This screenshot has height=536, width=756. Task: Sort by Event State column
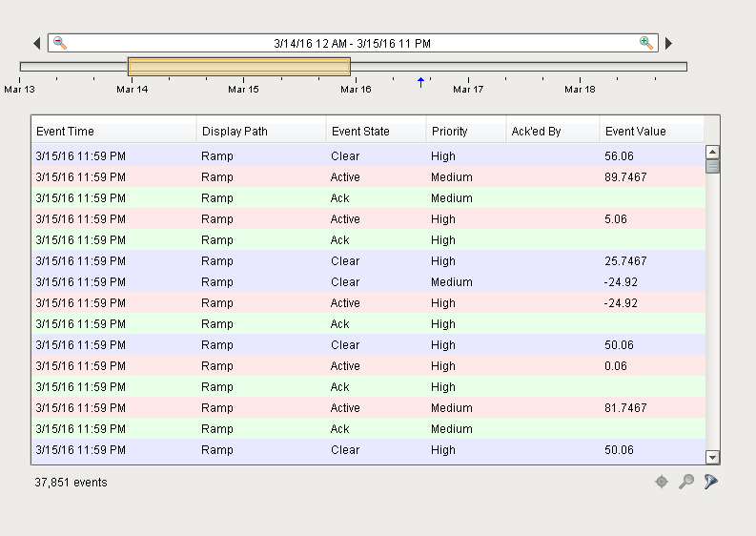coord(376,132)
